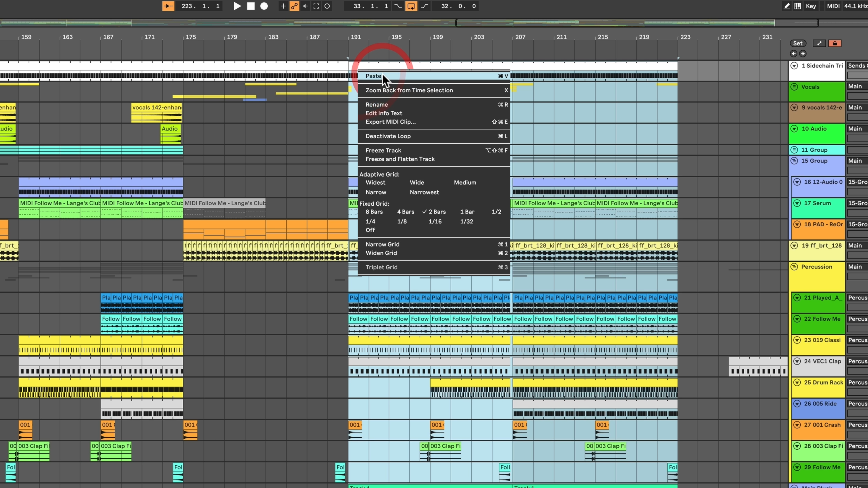868x488 pixels.
Task: Activate the Draw Mode pencil icon
Action: click(x=787, y=6)
